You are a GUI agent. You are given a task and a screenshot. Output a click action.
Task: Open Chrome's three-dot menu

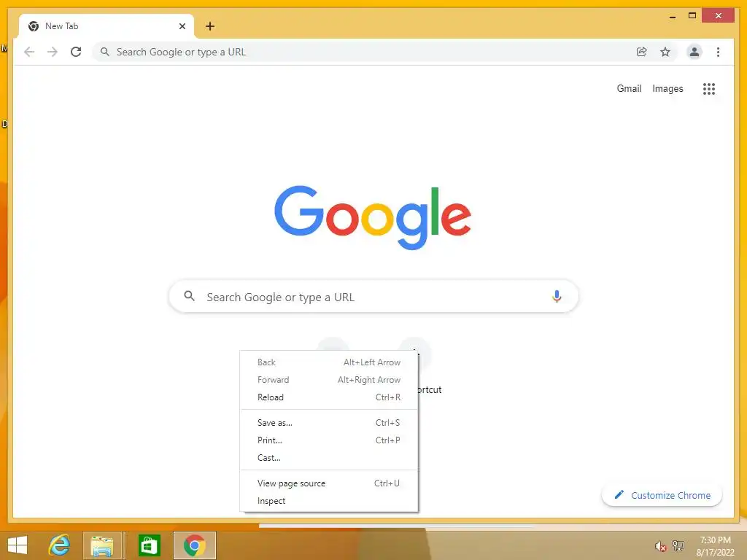718,52
